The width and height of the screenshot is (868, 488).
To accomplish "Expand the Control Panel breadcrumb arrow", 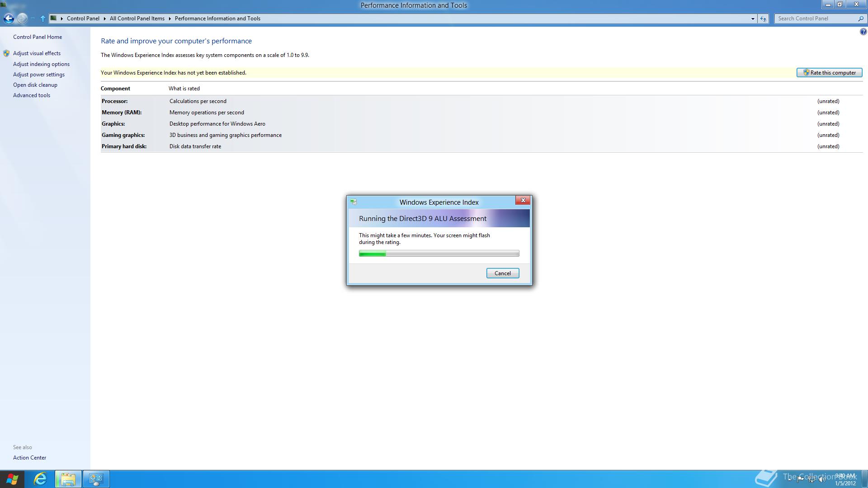I will 104,19.
